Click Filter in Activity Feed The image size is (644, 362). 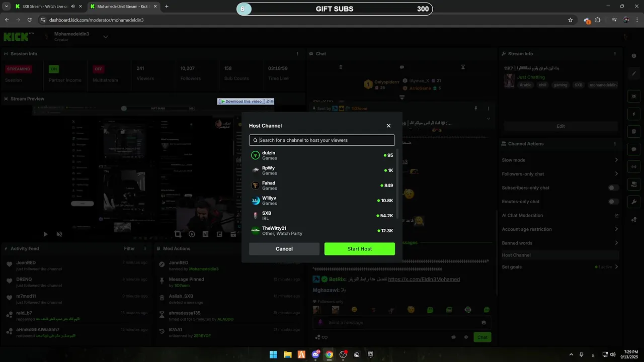(129, 248)
